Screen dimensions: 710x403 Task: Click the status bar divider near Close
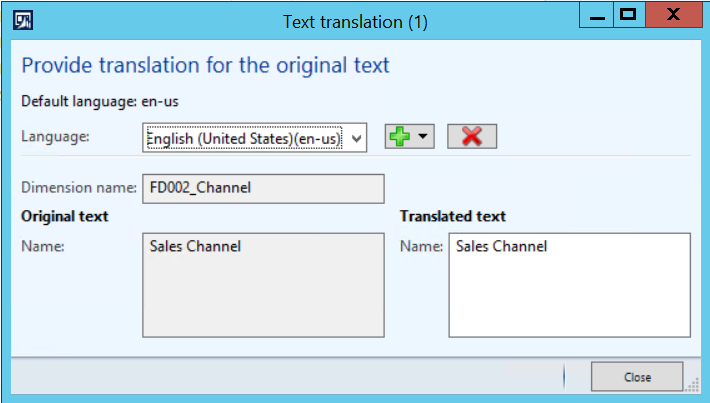tap(564, 377)
